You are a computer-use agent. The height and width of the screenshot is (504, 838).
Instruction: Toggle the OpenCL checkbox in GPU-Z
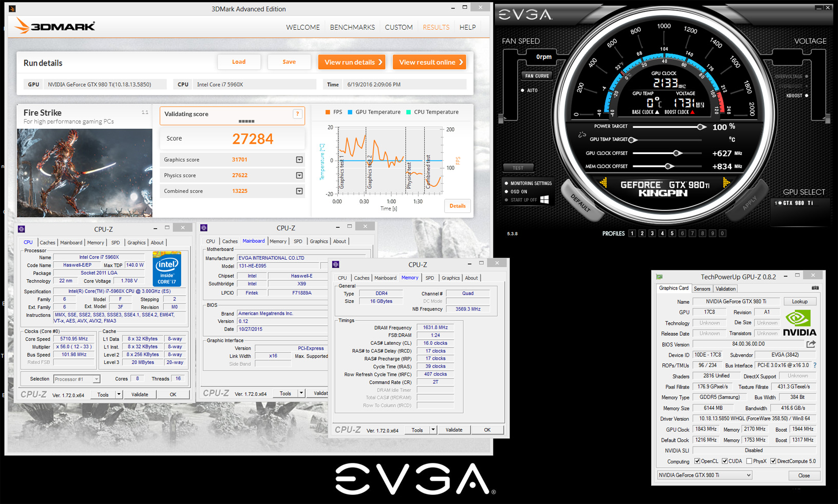[697, 461]
